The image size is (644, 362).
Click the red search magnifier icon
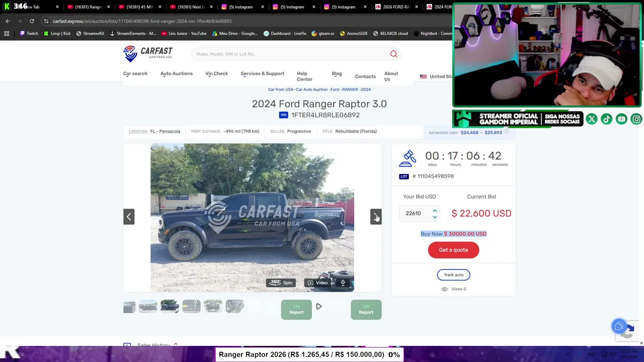click(394, 54)
